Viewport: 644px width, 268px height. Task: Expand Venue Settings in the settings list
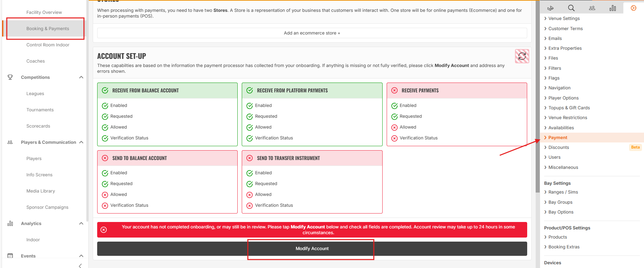pyautogui.click(x=564, y=19)
